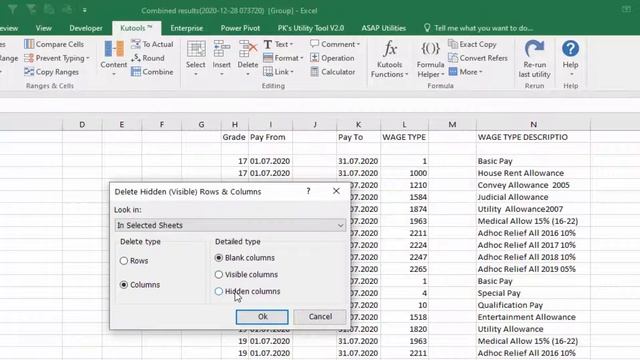The height and width of the screenshot is (360, 640).
Task: Click the Entertainment Allowance cell
Action: (x=533, y=317)
